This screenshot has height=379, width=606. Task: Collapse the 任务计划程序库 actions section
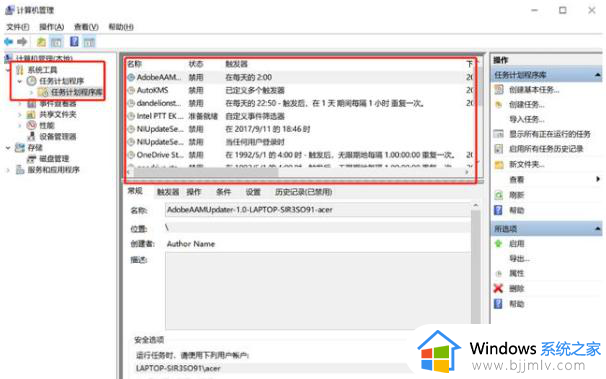point(597,75)
